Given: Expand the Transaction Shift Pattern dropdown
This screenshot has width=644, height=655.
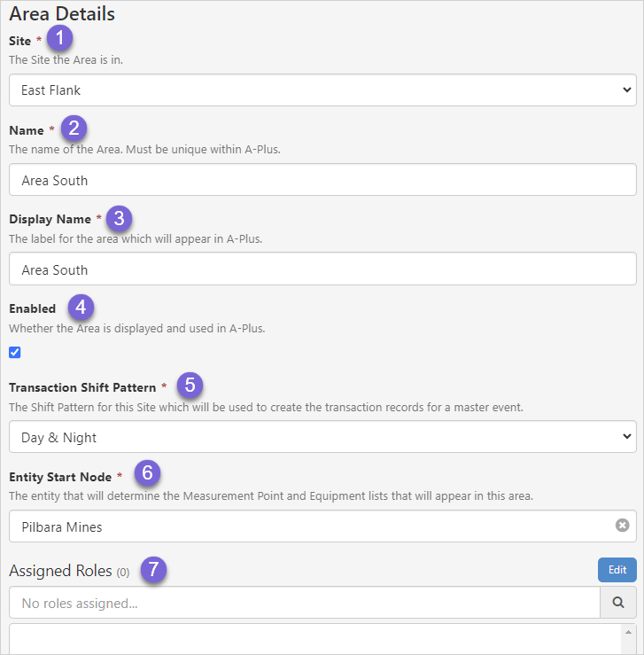Looking at the screenshot, I should click(322, 437).
